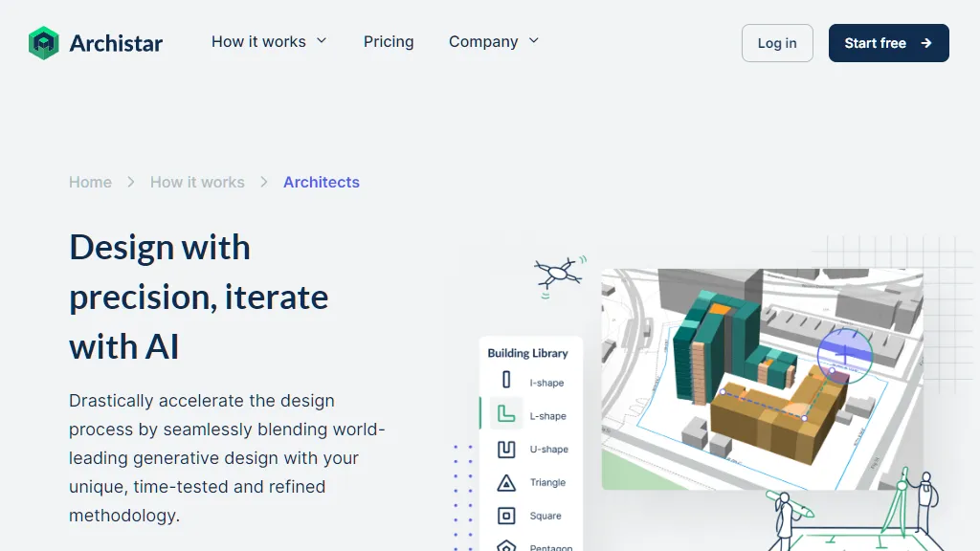This screenshot has width=980, height=551.
Task: Open the Pricing page
Action: (389, 42)
